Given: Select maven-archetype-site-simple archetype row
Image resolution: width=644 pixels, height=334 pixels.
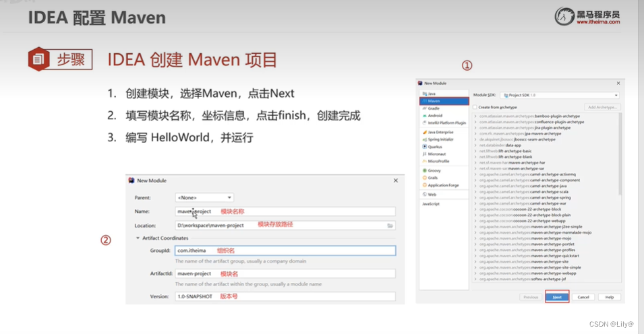Looking at the screenshot, I should point(546,267).
